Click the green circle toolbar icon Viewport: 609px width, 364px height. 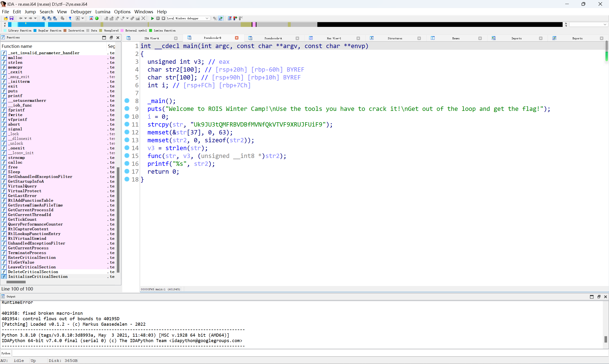pyautogui.click(x=97, y=18)
